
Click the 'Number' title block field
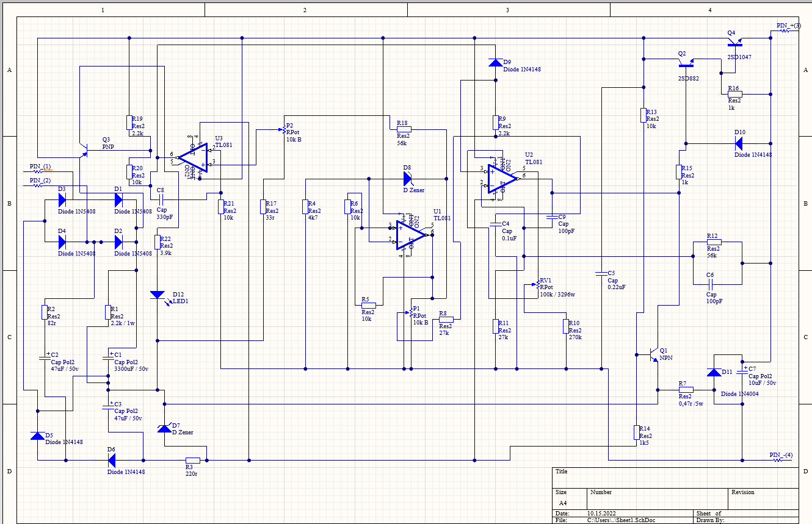[601, 492]
